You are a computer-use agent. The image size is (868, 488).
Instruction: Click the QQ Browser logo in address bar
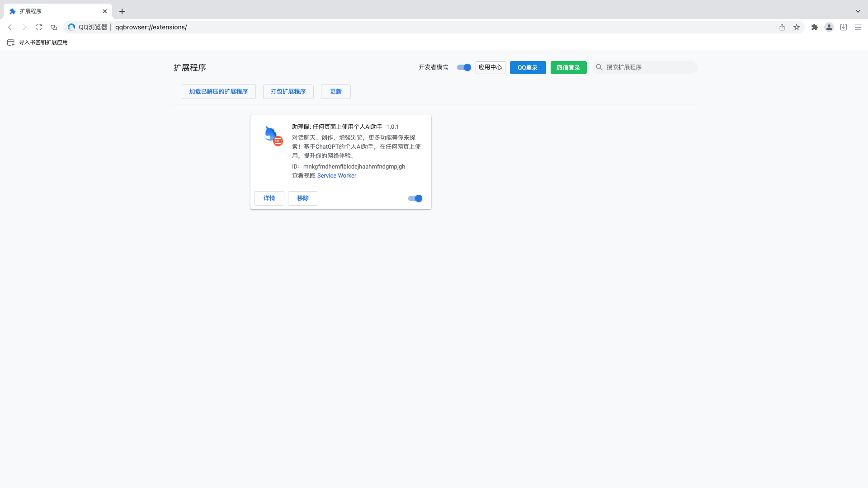(x=71, y=27)
